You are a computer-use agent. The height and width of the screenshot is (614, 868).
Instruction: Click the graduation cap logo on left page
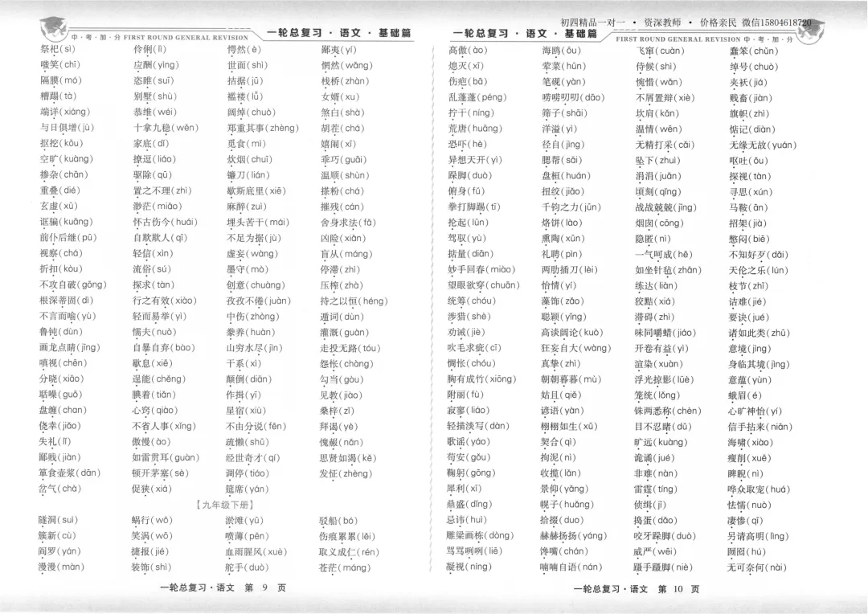click(54, 27)
